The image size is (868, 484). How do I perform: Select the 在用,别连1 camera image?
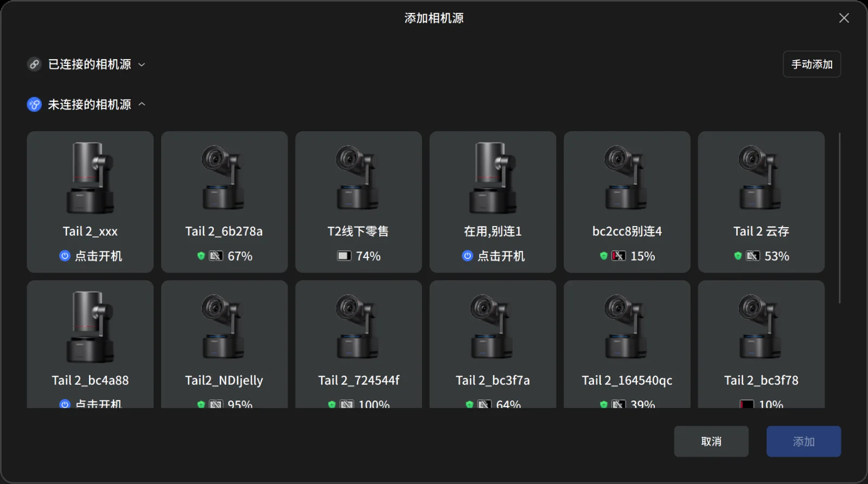pos(493,178)
